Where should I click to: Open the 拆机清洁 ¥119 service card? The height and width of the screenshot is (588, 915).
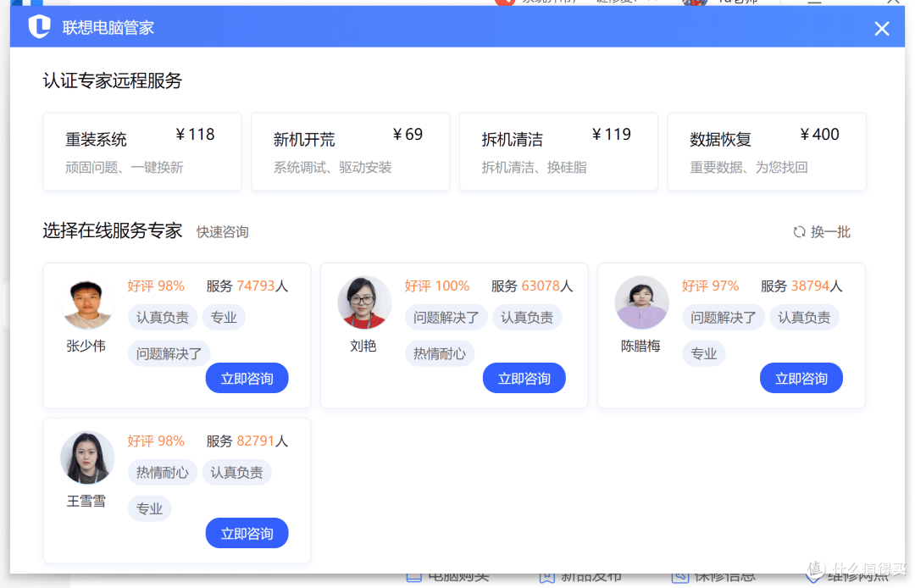coord(558,152)
